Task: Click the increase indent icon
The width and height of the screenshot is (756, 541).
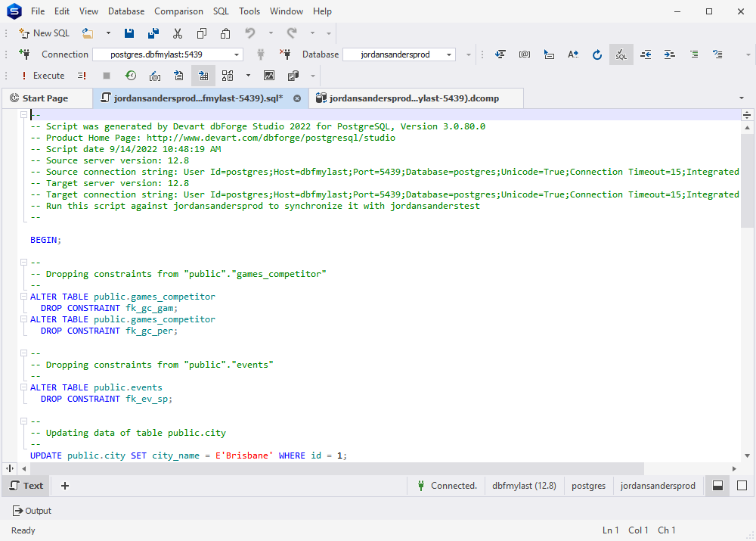Action: tap(669, 54)
